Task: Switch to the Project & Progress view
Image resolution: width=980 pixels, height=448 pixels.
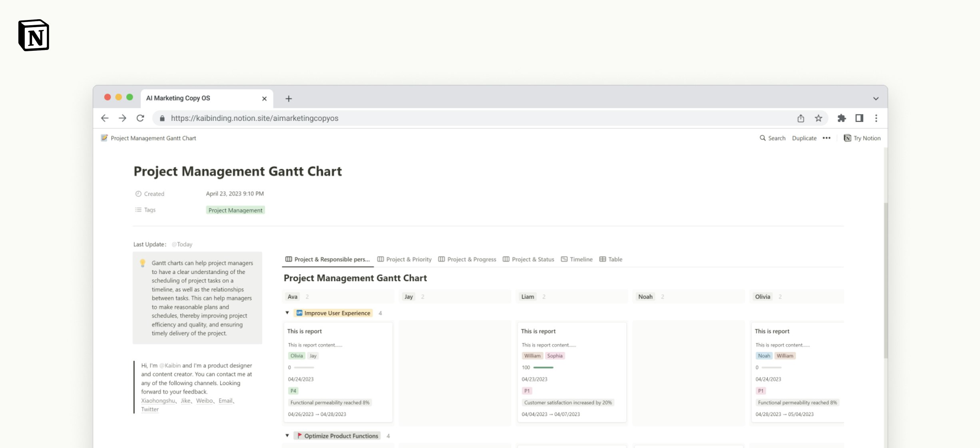Action: 467,259
